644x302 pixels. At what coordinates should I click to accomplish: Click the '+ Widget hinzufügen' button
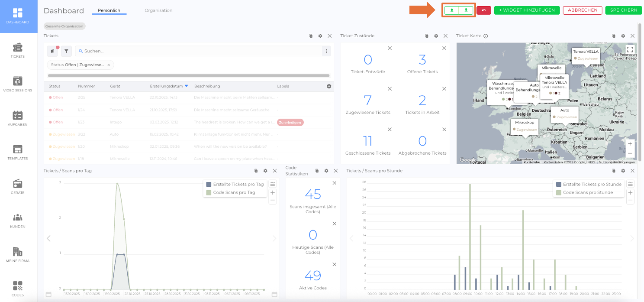coord(527,10)
